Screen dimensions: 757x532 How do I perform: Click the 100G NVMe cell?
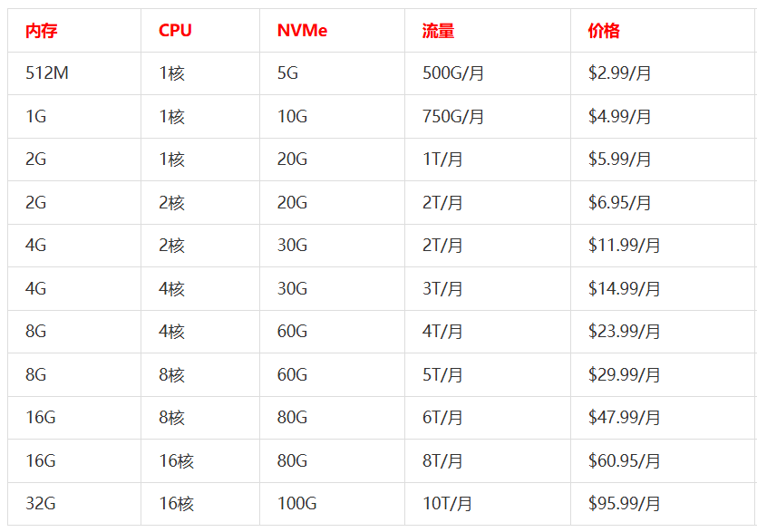tap(296, 504)
